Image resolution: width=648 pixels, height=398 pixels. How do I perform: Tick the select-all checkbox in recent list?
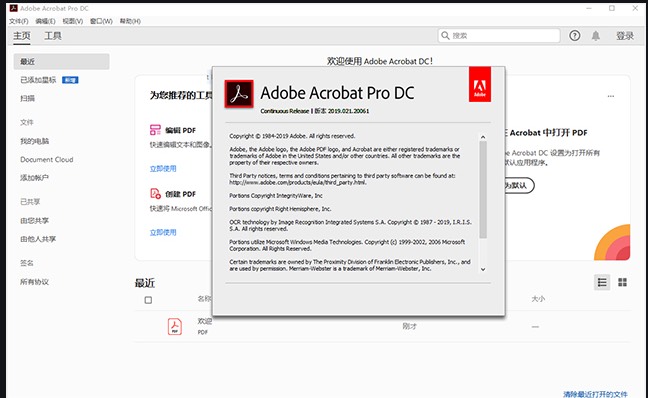(x=148, y=300)
